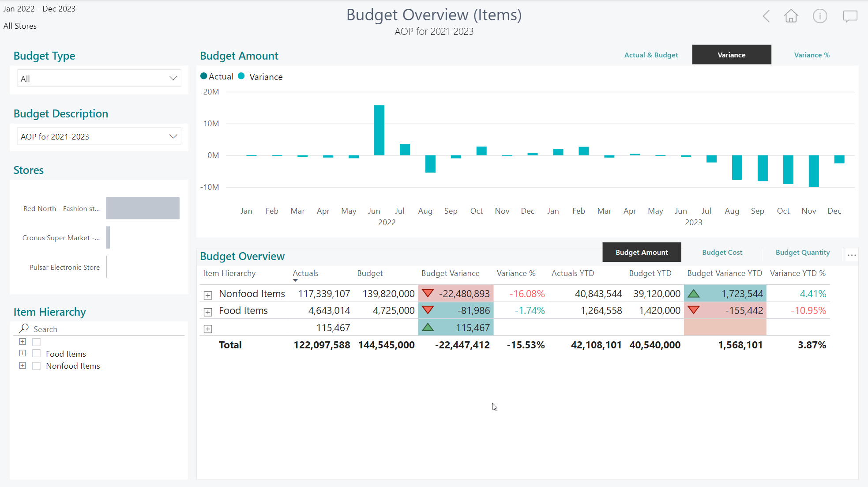Click the search magnifier icon in Item Hierarchy
Image resolution: width=868 pixels, height=487 pixels.
click(x=24, y=328)
